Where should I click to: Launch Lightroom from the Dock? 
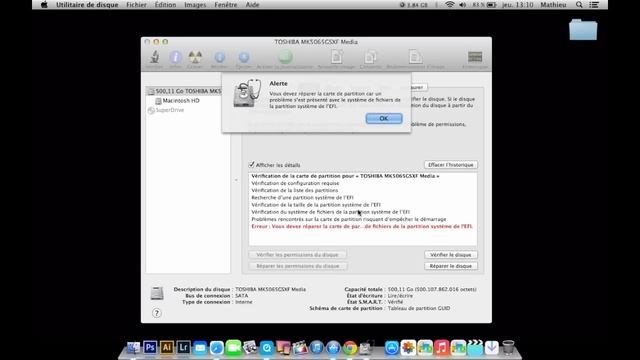tap(183, 347)
